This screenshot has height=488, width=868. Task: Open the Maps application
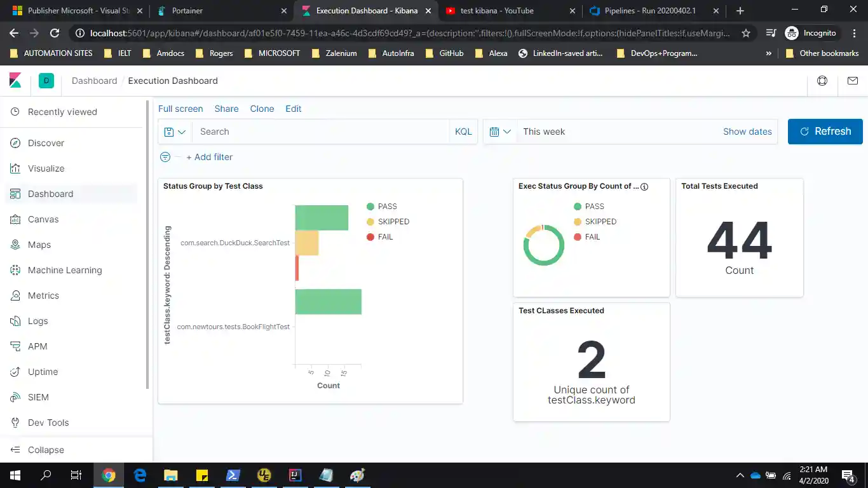point(40,245)
